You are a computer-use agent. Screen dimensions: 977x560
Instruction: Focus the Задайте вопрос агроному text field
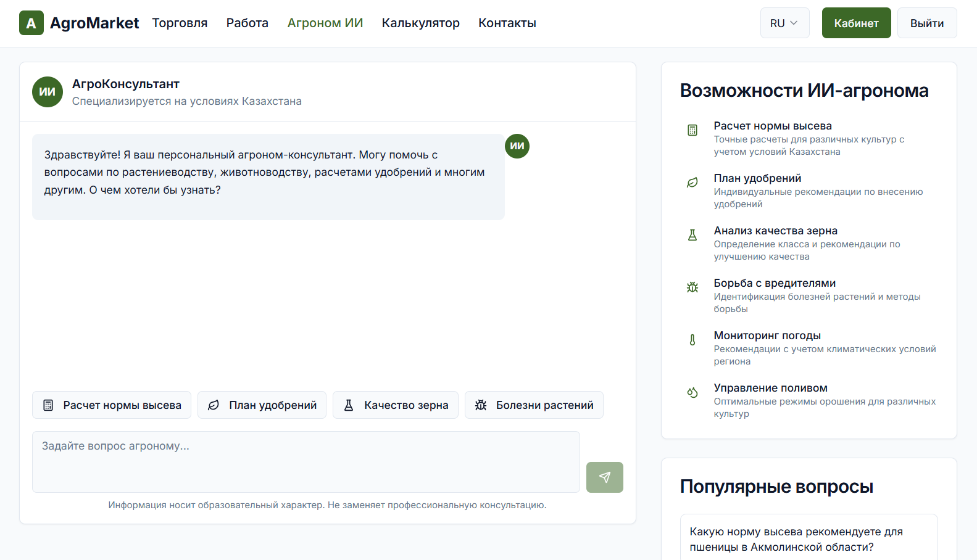306,462
